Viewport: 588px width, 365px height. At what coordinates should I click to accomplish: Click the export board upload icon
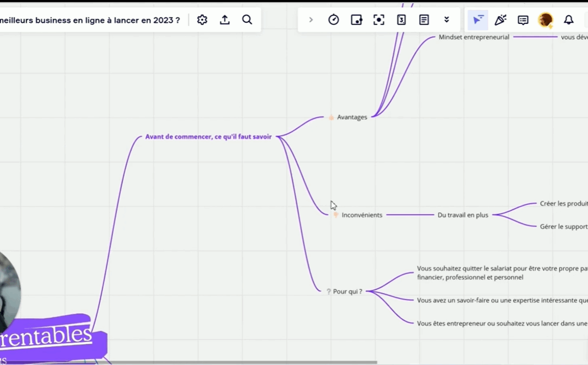225,20
